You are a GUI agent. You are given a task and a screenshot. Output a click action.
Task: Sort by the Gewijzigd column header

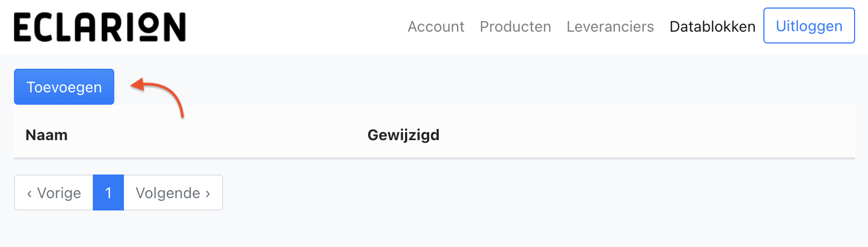(x=403, y=135)
